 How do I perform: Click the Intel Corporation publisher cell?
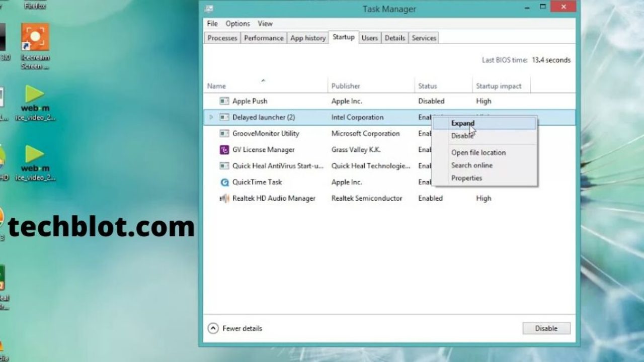tap(357, 117)
